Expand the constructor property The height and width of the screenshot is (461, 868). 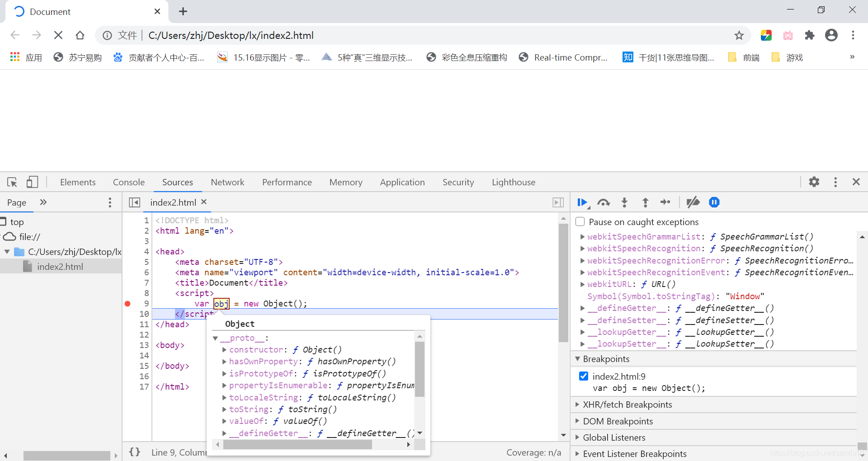[224, 350]
